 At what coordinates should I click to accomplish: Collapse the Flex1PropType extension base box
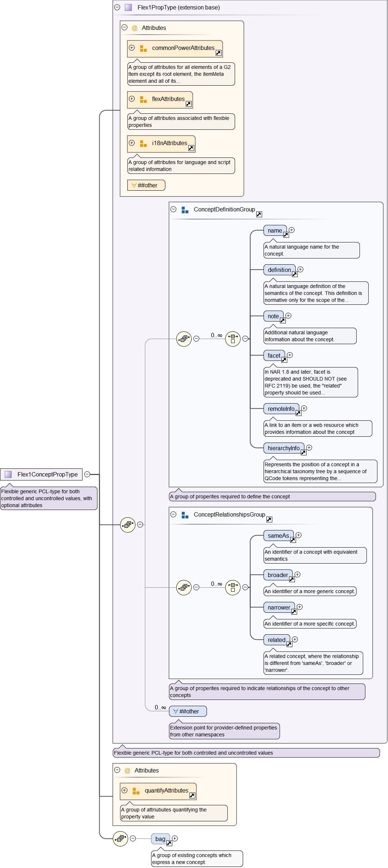[117, 7]
